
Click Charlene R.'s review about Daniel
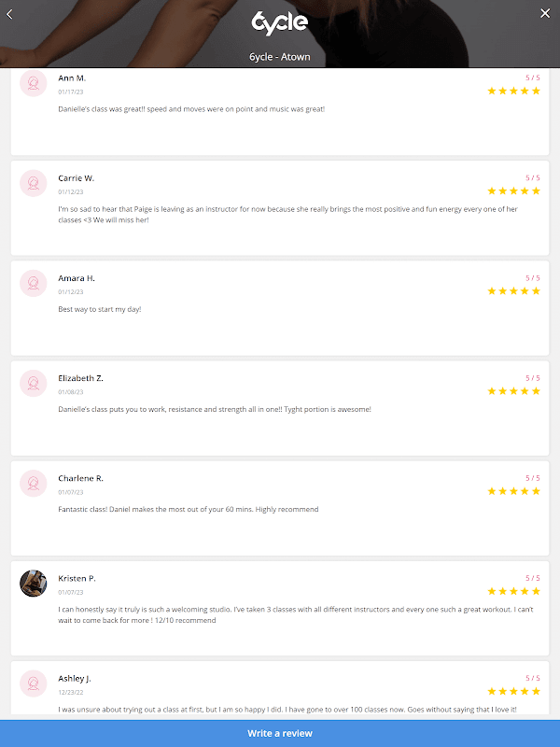coord(189,509)
